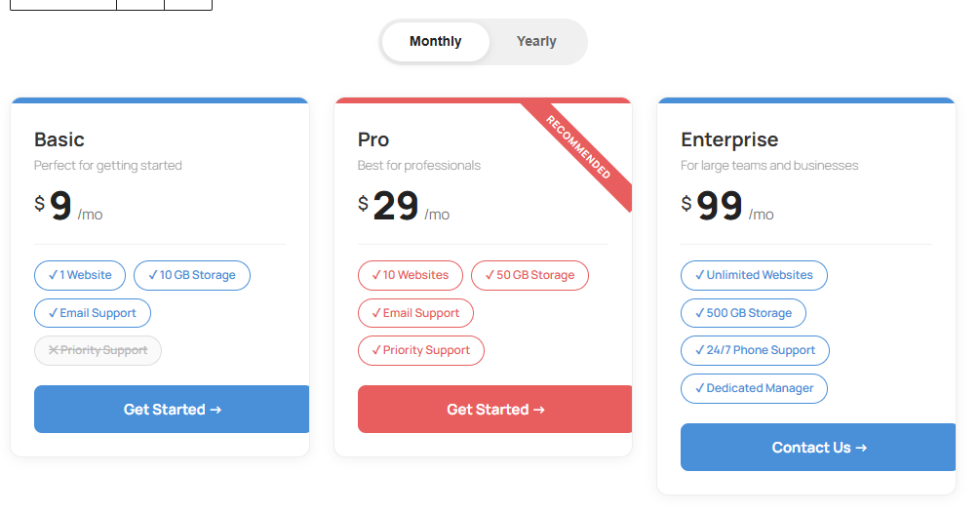This screenshot has height=513, width=980.
Task: Click Get Started on Basic plan
Action: [172, 410]
